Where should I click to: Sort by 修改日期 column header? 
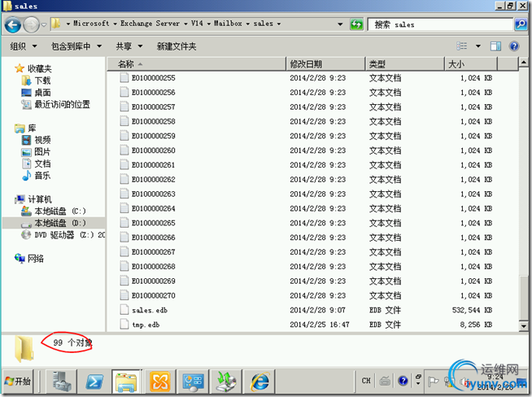click(325, 63)
